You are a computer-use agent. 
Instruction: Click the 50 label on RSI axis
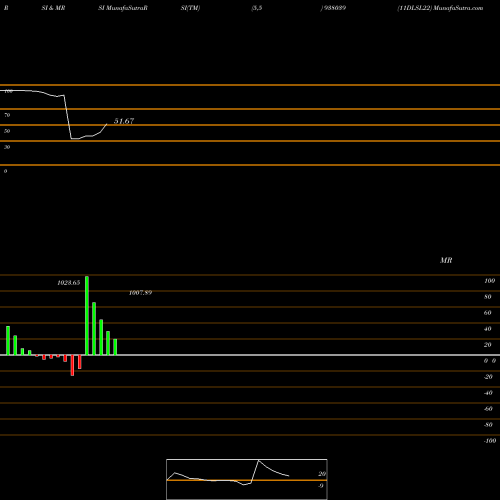(7, 131)
